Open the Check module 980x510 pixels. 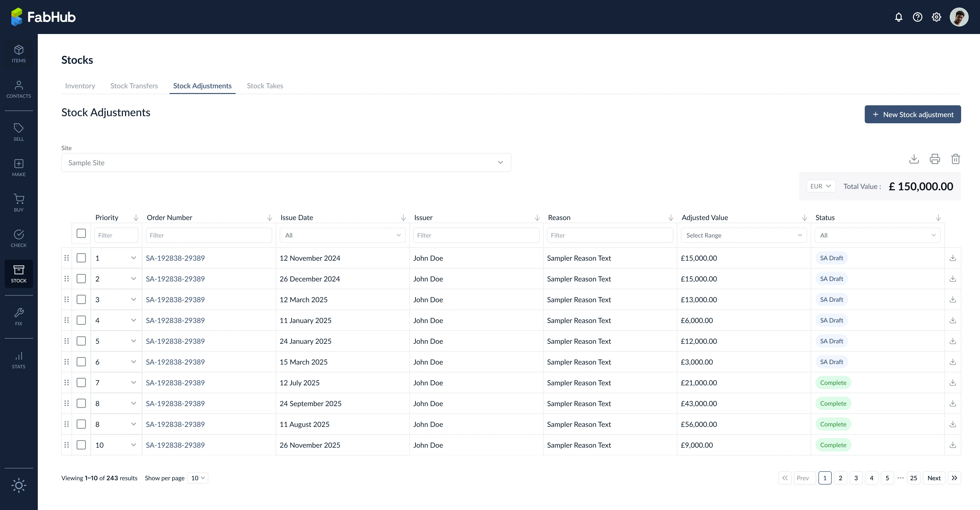tap(19, 238)
